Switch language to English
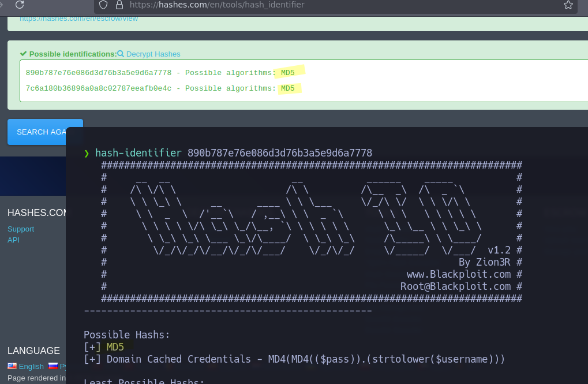This screenshot has width=588, height=384. [x=31, y=366]
